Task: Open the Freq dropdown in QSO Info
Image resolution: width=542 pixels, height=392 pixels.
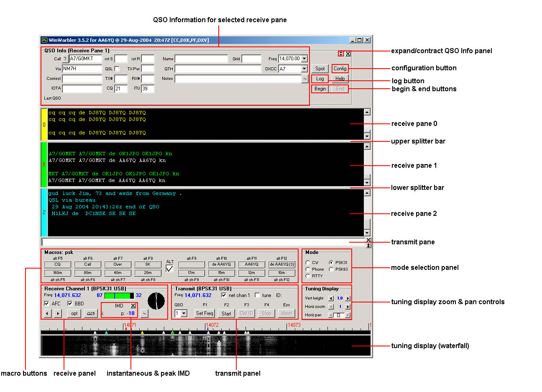Action: [304, 59]
